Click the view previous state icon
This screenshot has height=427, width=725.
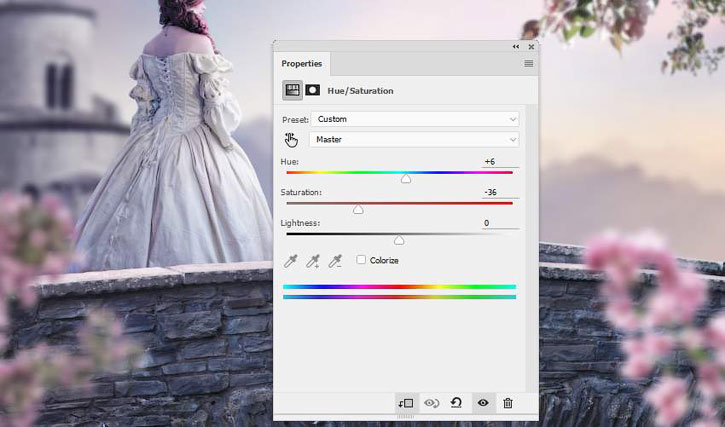click(431, 403)
